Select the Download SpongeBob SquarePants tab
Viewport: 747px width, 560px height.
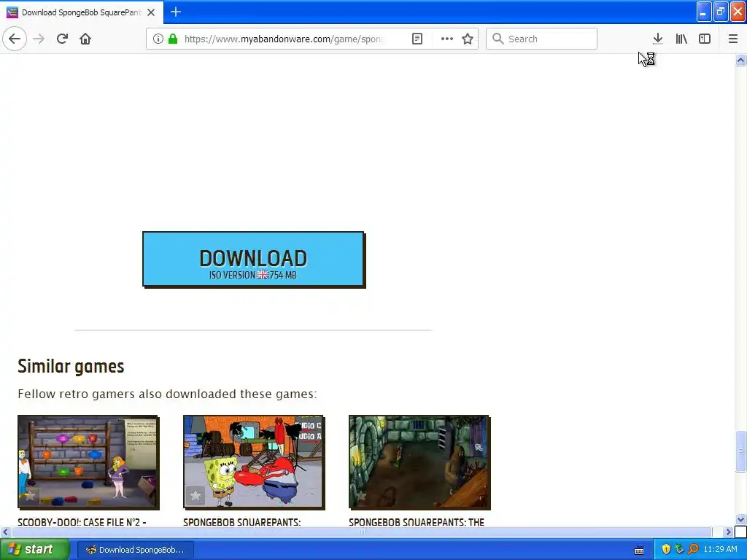(82, 12)
